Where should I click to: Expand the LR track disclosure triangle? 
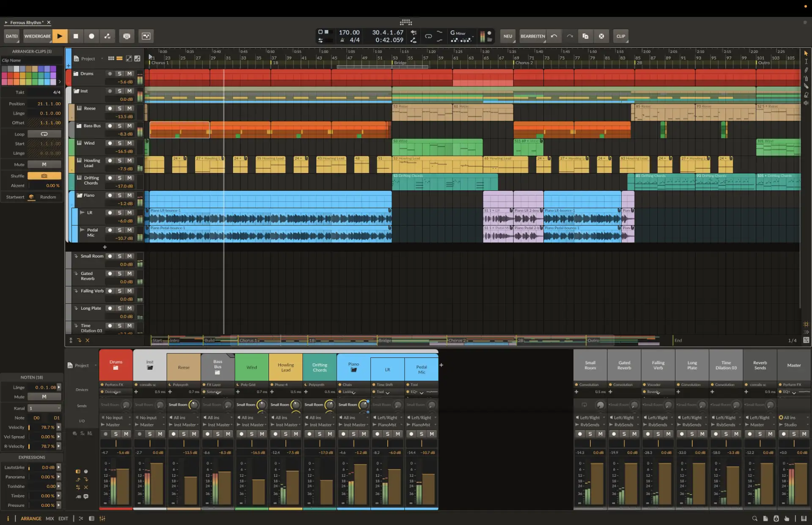(x=82, y=212)
